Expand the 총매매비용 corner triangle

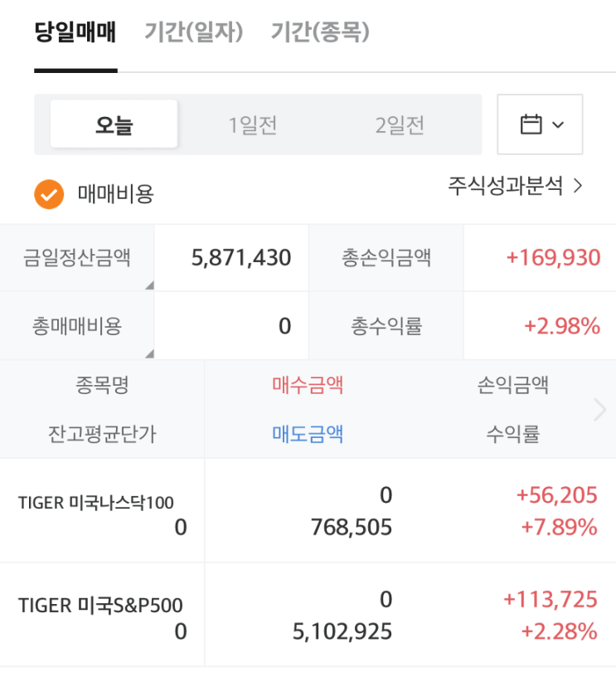[149, 353]
